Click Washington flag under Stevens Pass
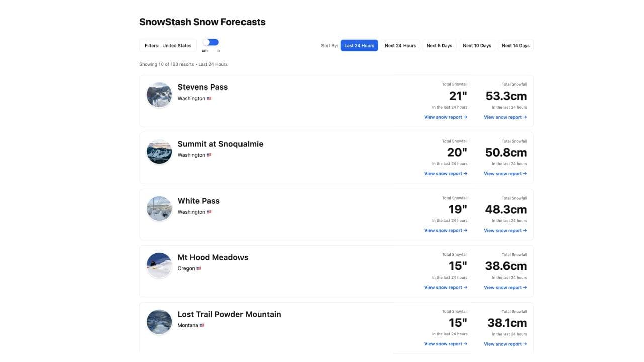 point(209,99)
